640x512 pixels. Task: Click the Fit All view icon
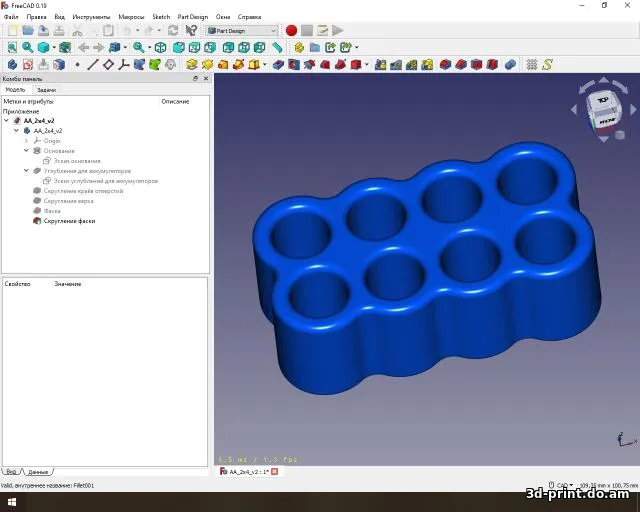(x=12, y=47)
